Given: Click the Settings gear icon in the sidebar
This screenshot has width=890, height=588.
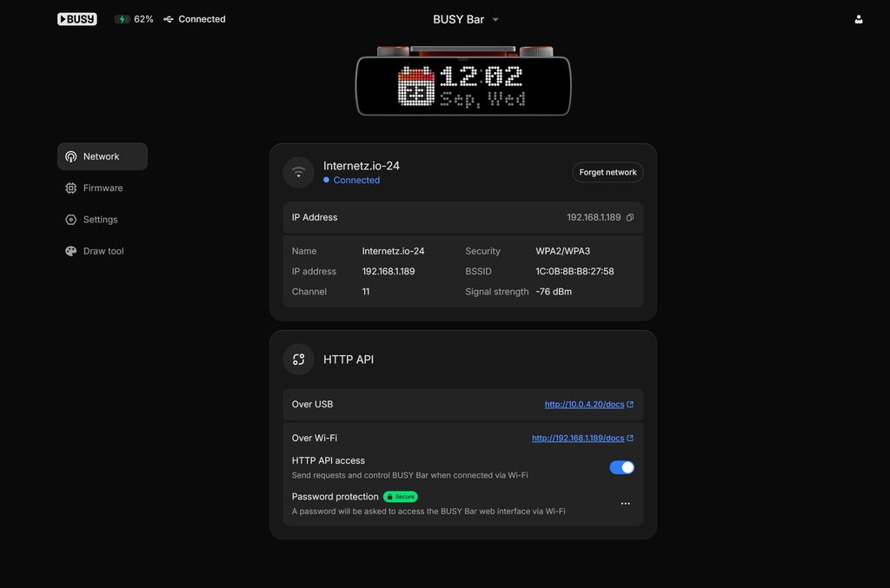Looking at the screenshot, I should 71,220.
